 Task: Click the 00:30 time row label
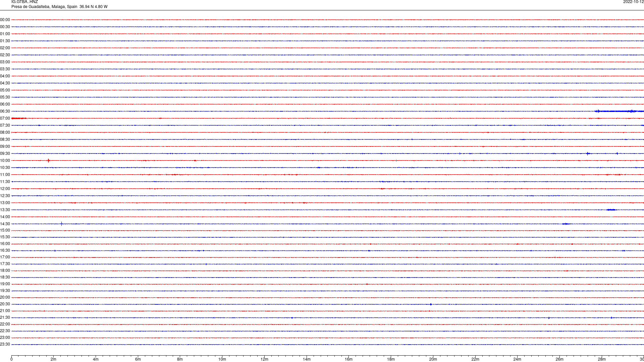click(5, 27)
